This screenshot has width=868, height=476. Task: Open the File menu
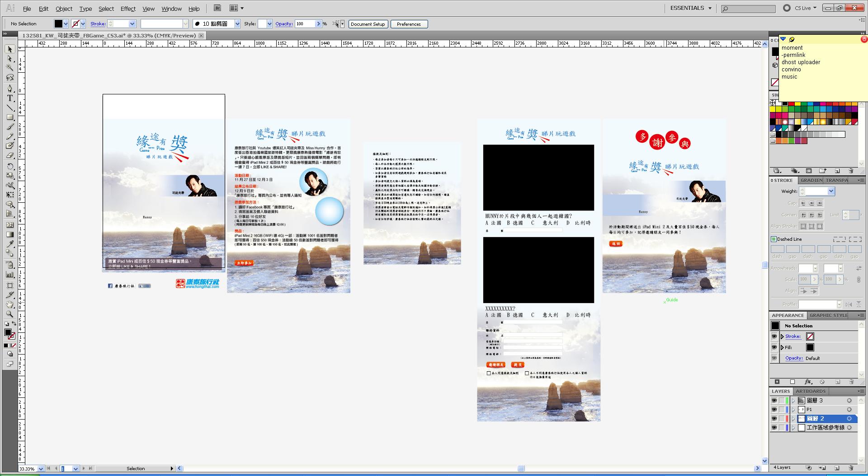27,9
